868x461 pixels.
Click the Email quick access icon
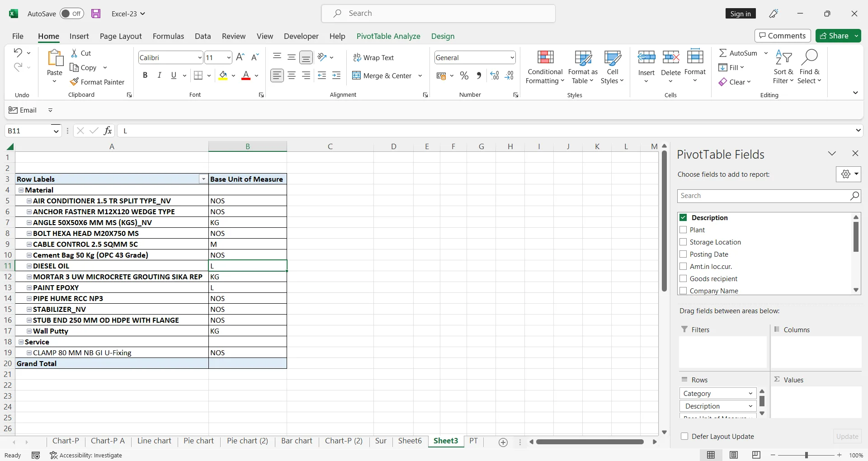click(23, 110)
